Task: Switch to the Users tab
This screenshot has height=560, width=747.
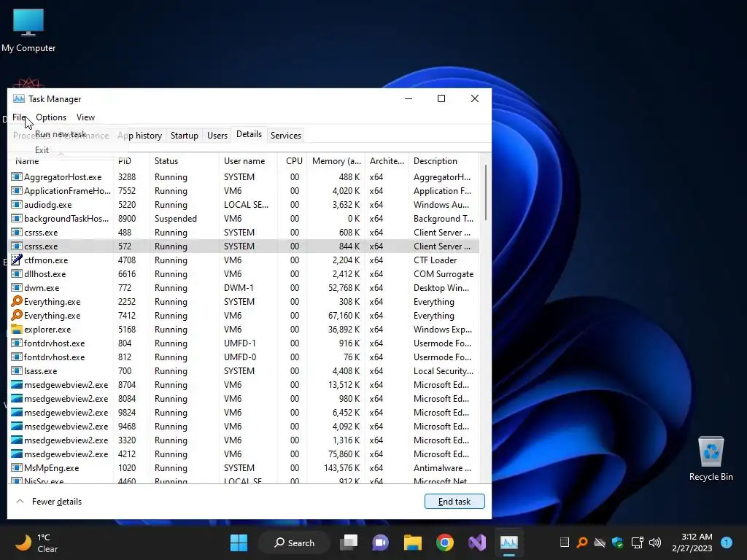Action: pyautogui.click(x=217, y=135)
